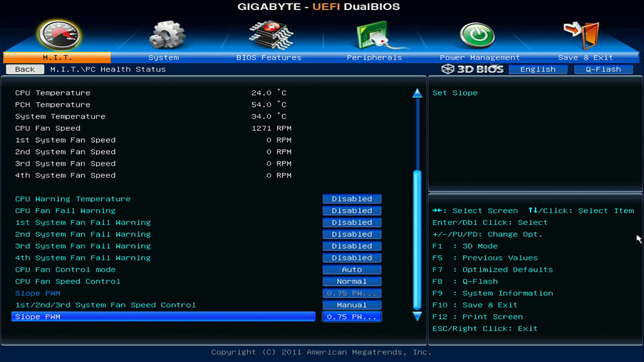Image resolution: width=644 pixels, height=362 pixels.
Task: Open the Peripherals tab
Action: pyautogui.click(x=374, y=57)
